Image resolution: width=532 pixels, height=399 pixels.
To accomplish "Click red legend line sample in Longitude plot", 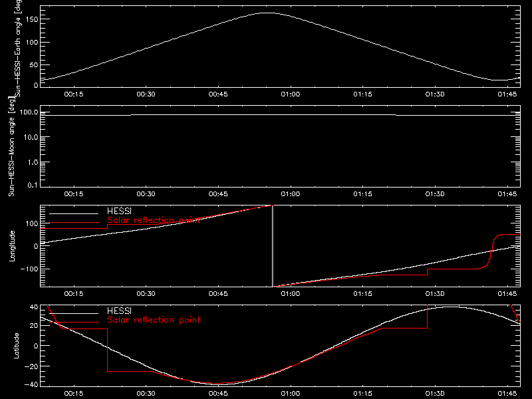I will (x=74, y=223).
